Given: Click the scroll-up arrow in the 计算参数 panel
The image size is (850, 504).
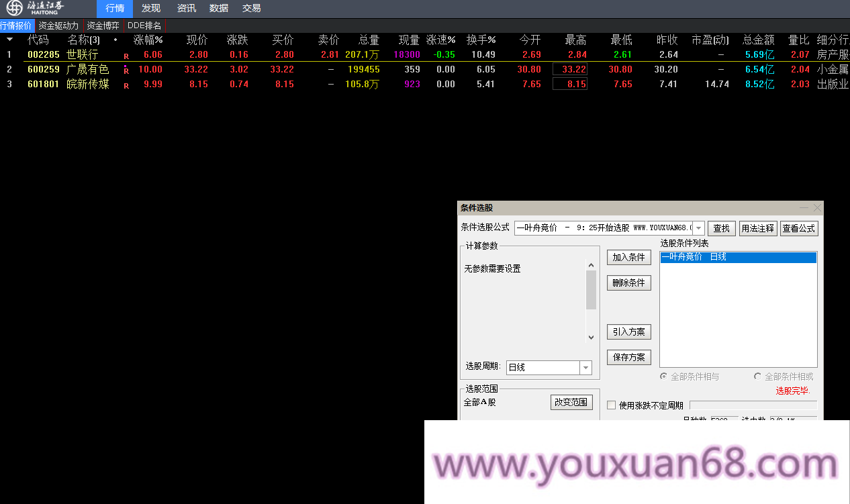Looking at the screenshot, I should tap(591, 264).
